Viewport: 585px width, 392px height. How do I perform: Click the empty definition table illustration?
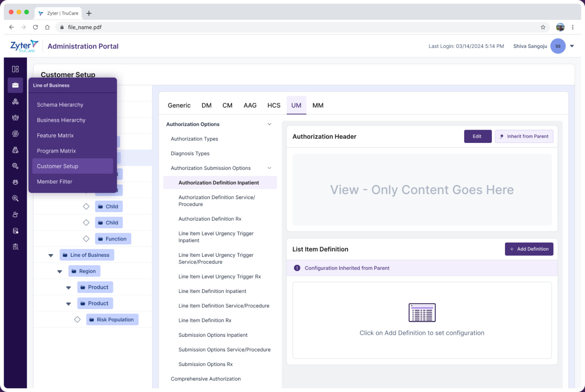click(x=422, y=312)
